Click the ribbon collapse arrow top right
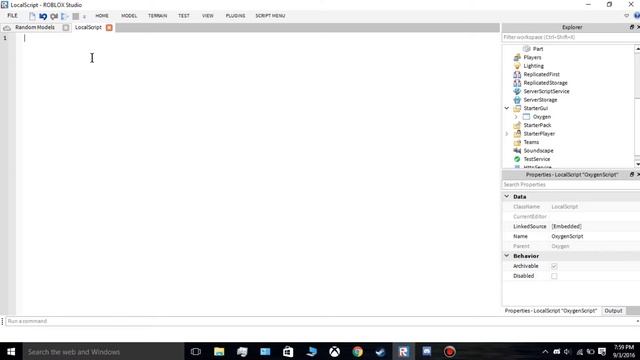This screenshot has height=360, width=640. (627, 16)
